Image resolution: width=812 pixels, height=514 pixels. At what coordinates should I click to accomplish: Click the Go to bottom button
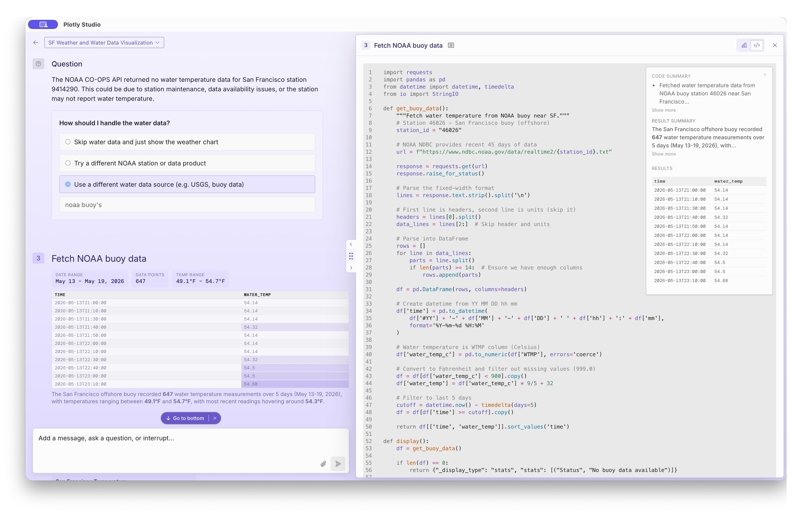tap(185, 418)
